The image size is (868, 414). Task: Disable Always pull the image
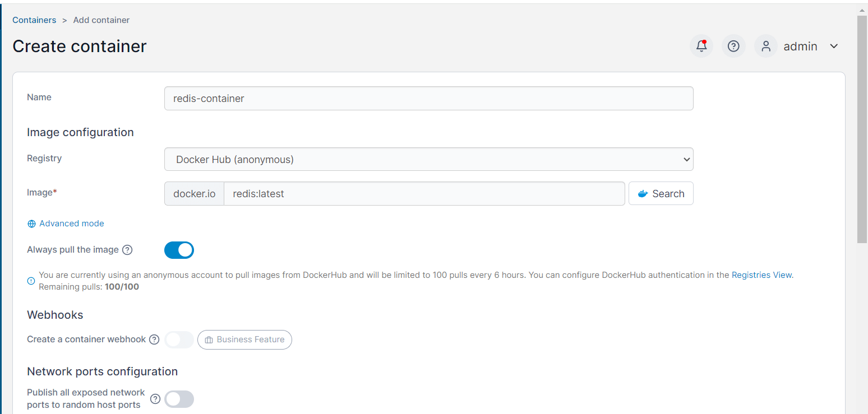[179, 250]
